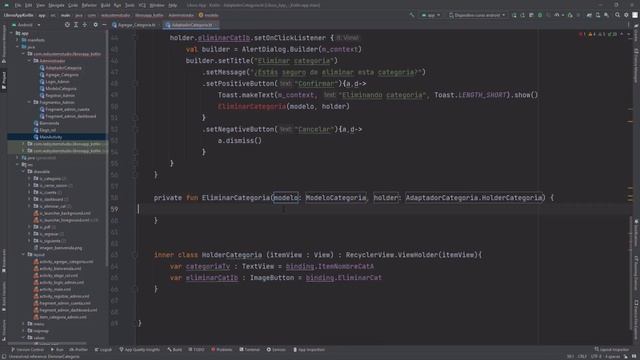640x360 pixels.
Task: Click the Debug app bug icon
Action: 540,15
